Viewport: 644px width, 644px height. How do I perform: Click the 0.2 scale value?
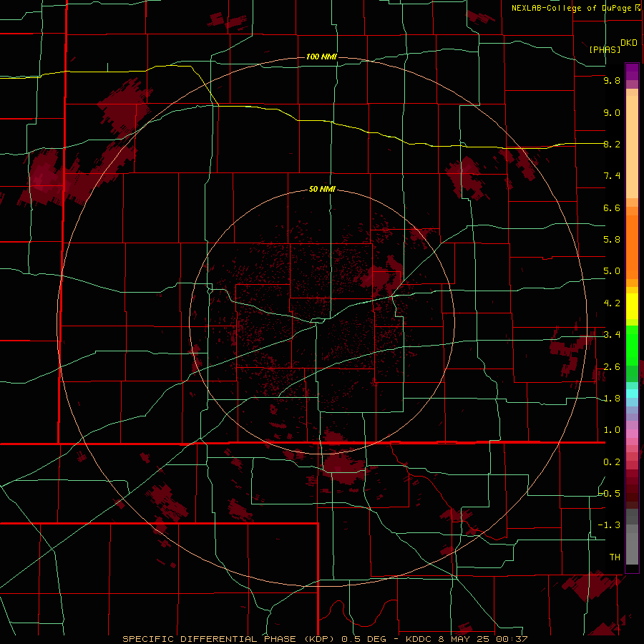click(612, 462)
